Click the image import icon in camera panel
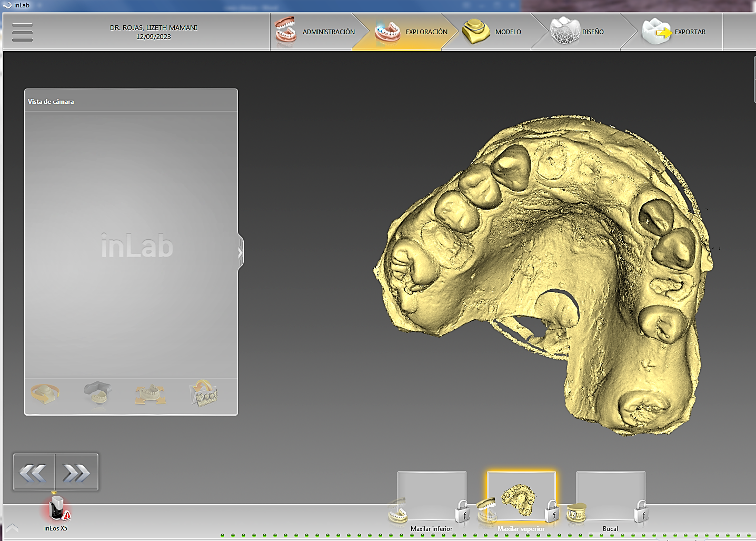756x541 pixels. (204, 393)
